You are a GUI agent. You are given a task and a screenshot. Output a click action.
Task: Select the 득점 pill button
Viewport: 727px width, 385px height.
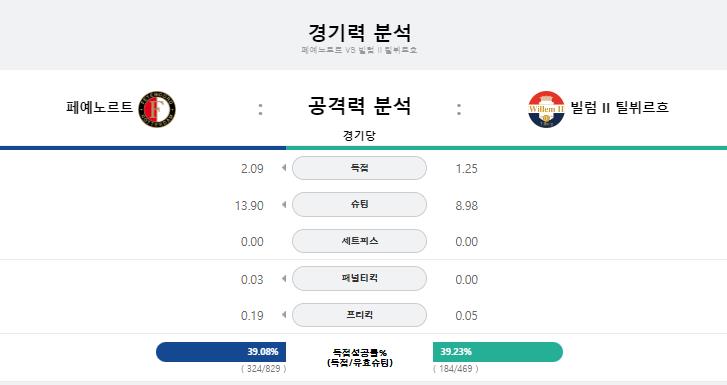(x=359, y=168)
